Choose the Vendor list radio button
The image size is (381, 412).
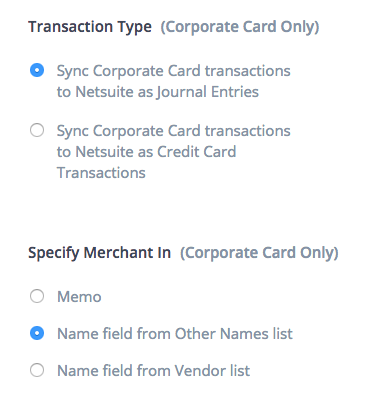37,370
